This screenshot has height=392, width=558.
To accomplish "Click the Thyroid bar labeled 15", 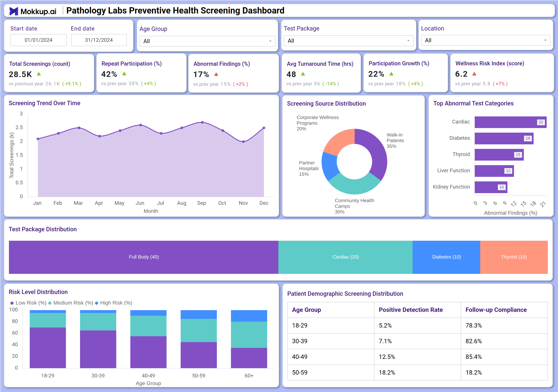I will click(499, 155).
